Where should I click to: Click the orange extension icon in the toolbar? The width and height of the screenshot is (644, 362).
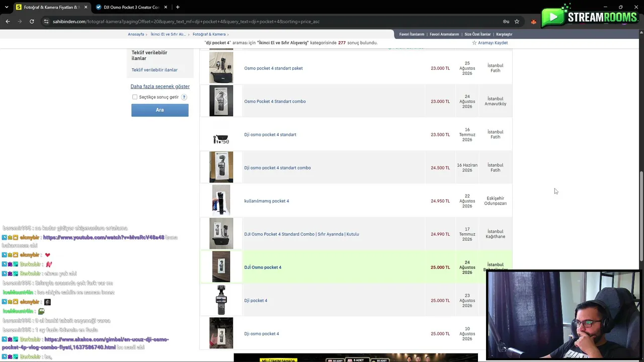coord(533,22)
